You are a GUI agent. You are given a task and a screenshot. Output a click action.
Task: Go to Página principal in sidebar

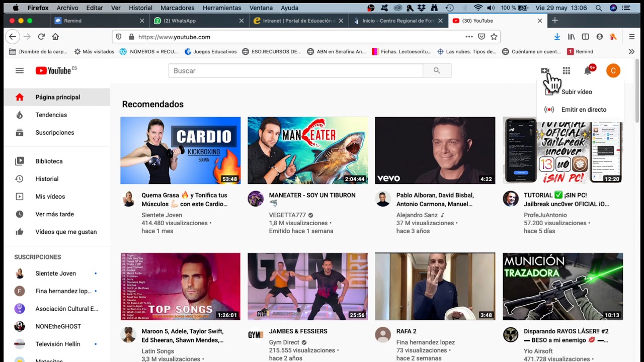point(56,97)
